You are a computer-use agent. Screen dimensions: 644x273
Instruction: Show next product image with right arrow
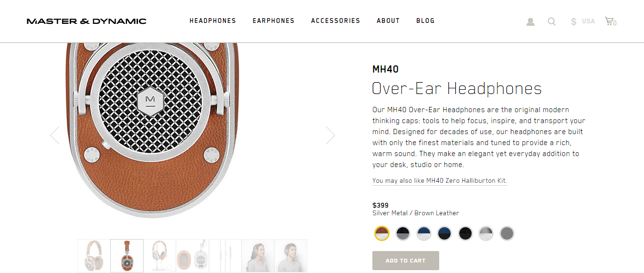[x=330, y=135]
